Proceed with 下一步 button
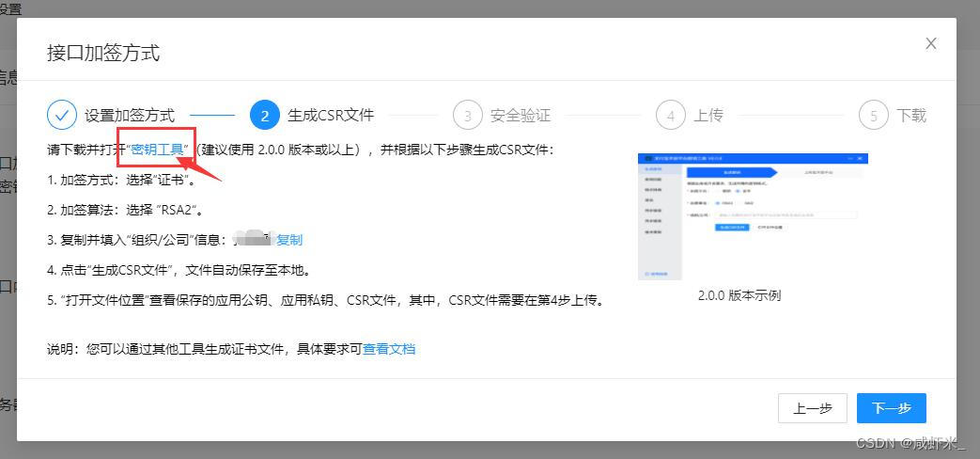The image size is (980, 459). pyautogui.click(x=892, y=408)
